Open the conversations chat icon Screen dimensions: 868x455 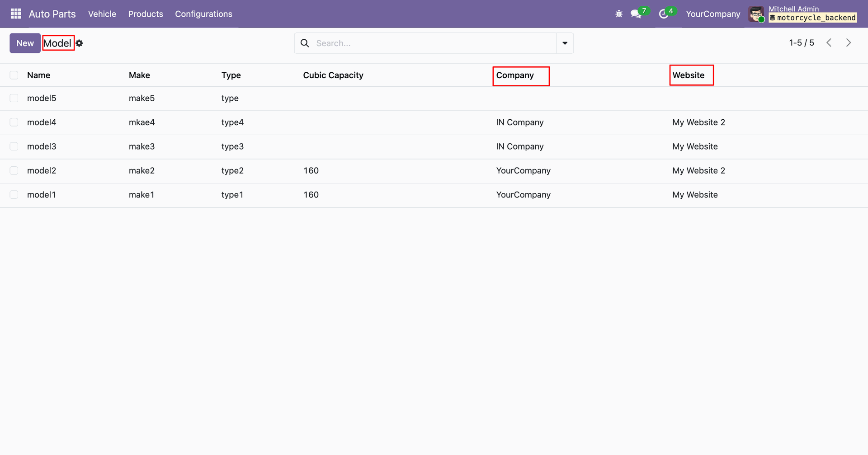click(x=636, y=14)
